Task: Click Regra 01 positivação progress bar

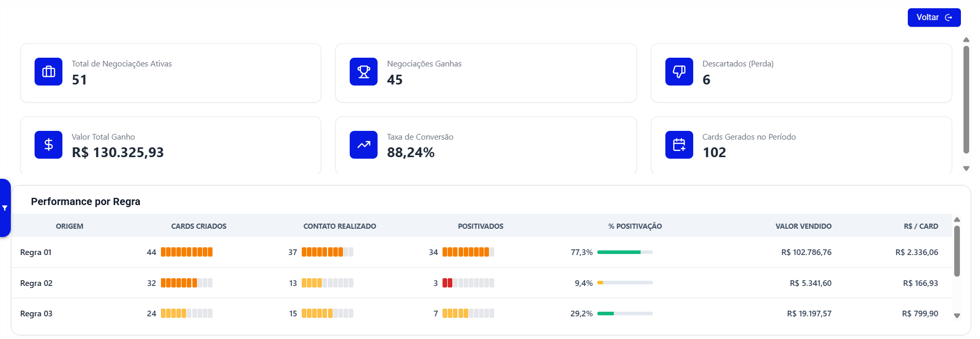Action: (x=625, y=252)
